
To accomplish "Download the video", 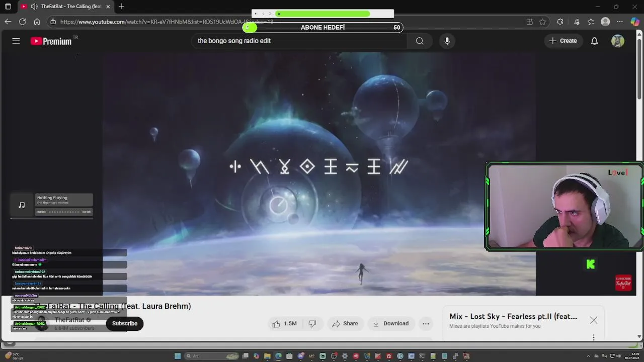I will 391,323.
